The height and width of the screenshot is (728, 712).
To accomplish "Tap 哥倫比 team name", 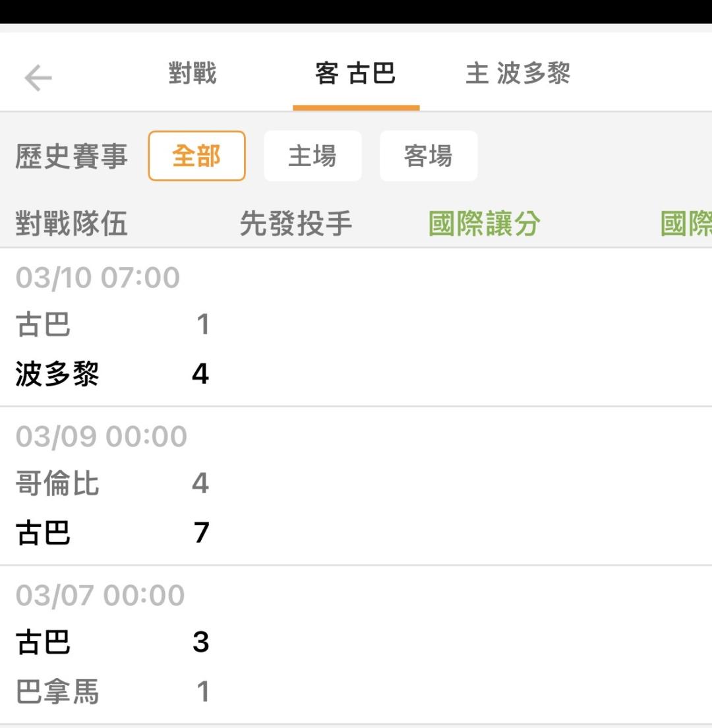I will coord(57,483).
